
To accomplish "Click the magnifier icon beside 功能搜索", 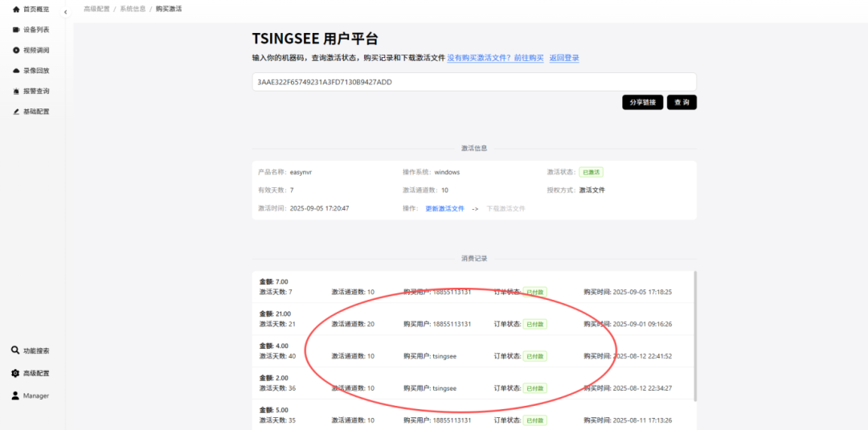I will (15, 351).
